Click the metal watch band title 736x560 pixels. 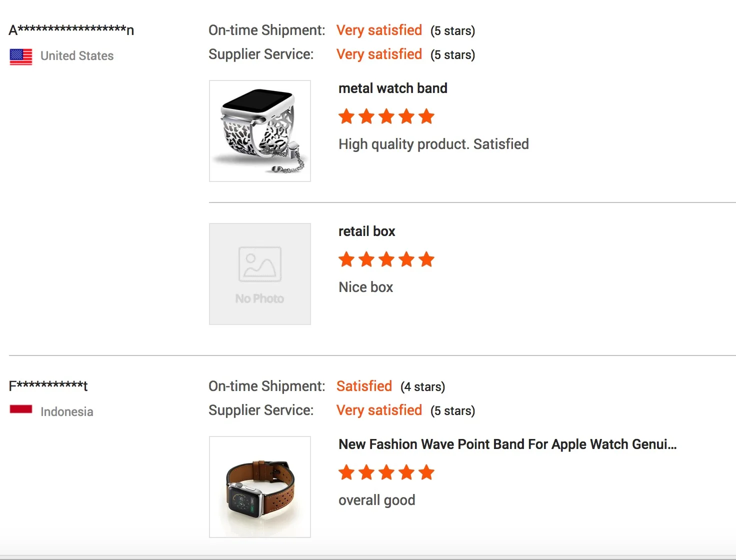(x=392, y=88)
